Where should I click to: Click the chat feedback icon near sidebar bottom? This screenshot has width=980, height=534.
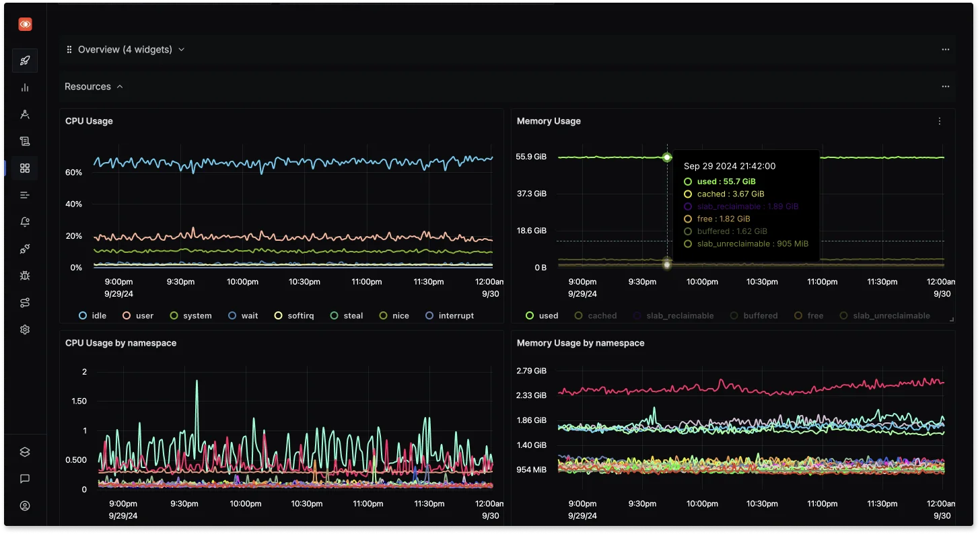(x=24, y=479)
